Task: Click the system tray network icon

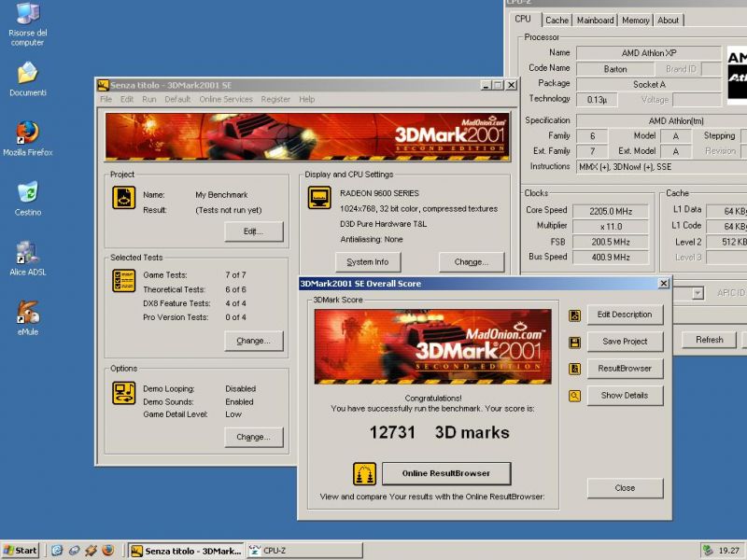Action: coord(708,550)
